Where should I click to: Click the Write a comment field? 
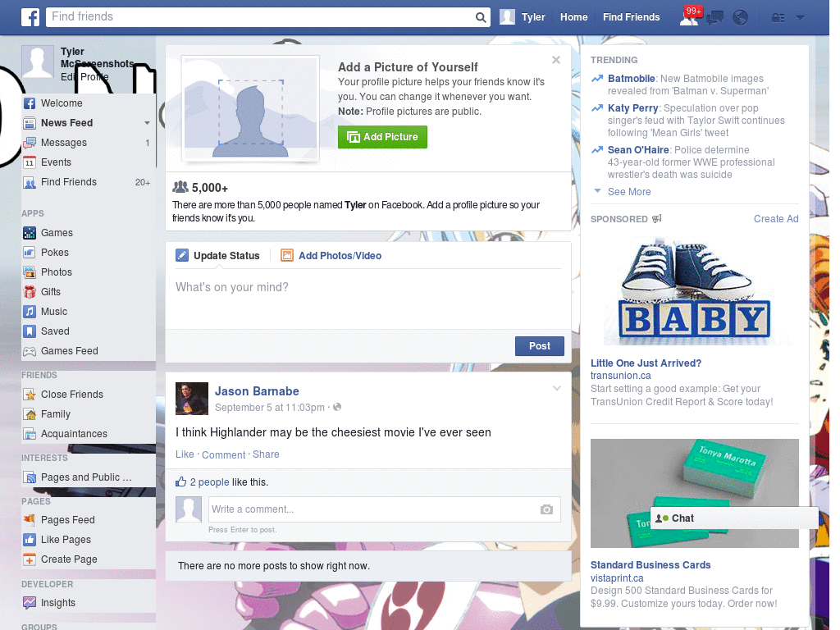pyautogui.click(x=374, y=509)
